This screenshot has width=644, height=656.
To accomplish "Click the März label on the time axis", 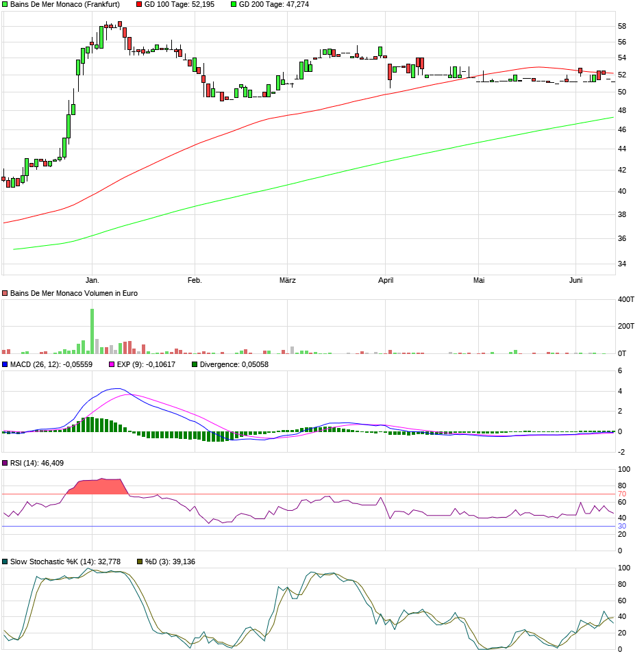I will (x=288, y=280).
